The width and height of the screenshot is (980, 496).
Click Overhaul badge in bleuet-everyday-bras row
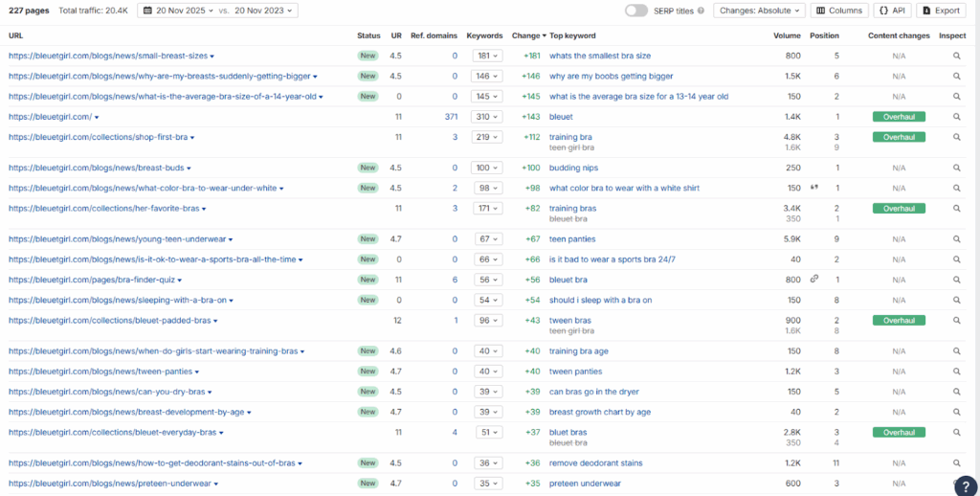point(899,432)
